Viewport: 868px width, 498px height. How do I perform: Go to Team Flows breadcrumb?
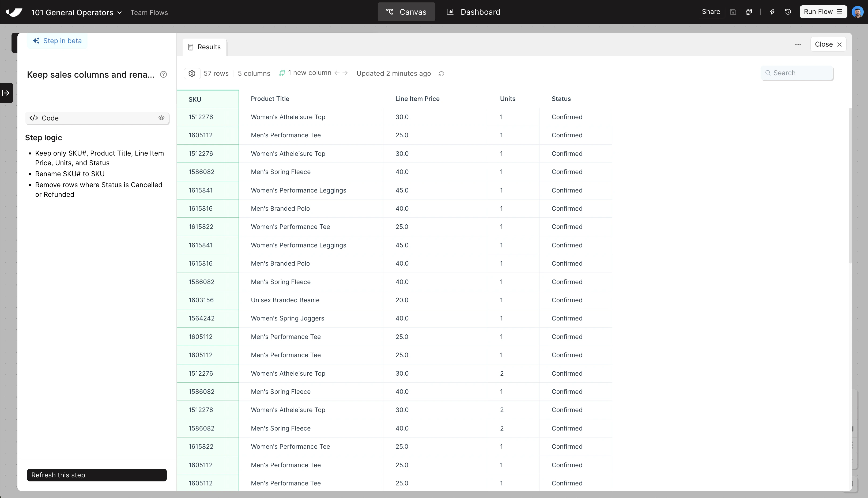coord(149,13)
